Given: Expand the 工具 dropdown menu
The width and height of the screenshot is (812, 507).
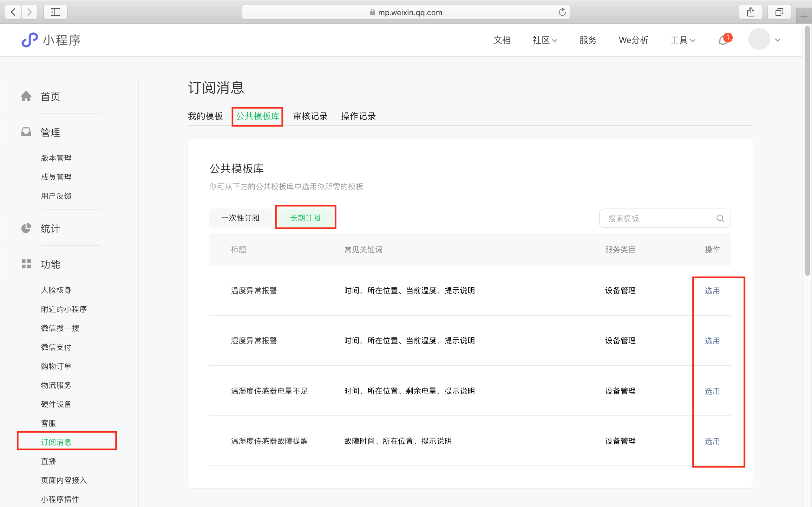Looking at the screenshot, I should tap(683, 40).
